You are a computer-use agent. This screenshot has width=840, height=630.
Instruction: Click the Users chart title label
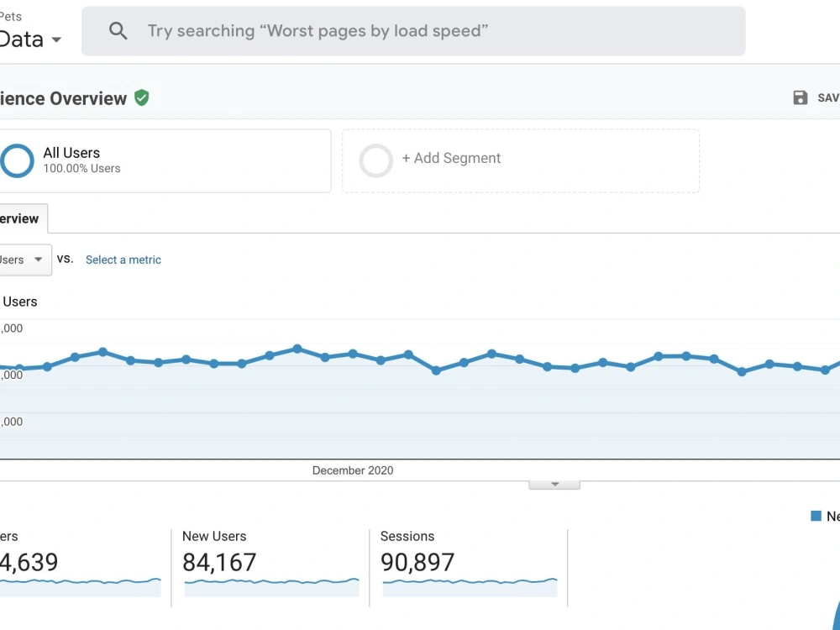coord(20,302)
